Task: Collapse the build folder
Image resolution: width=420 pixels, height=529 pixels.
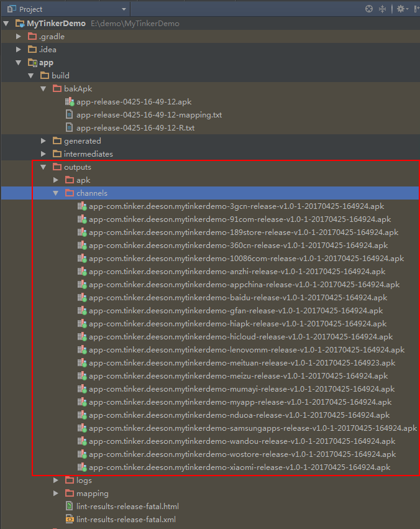Action: pos(31,76)
